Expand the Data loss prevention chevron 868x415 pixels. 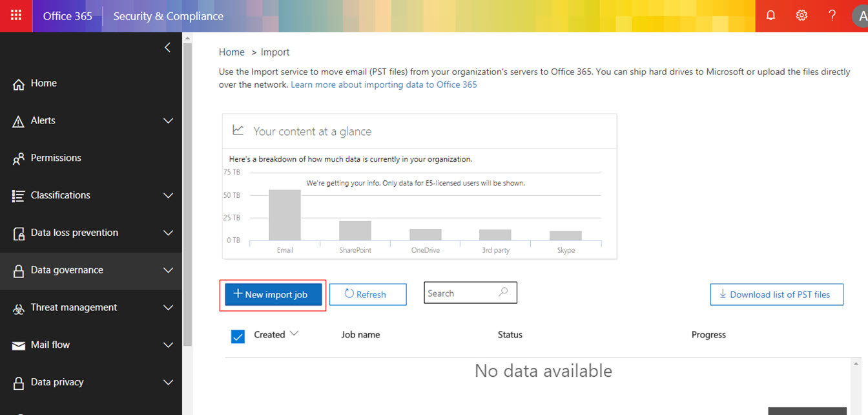coord(169,233)
